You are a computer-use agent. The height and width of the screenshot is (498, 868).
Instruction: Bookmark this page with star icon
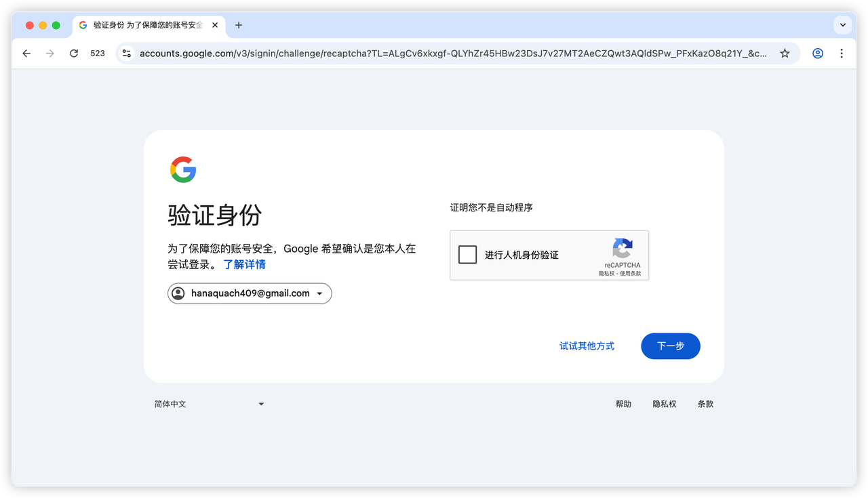pyautogui.click(x=785, y=54)
